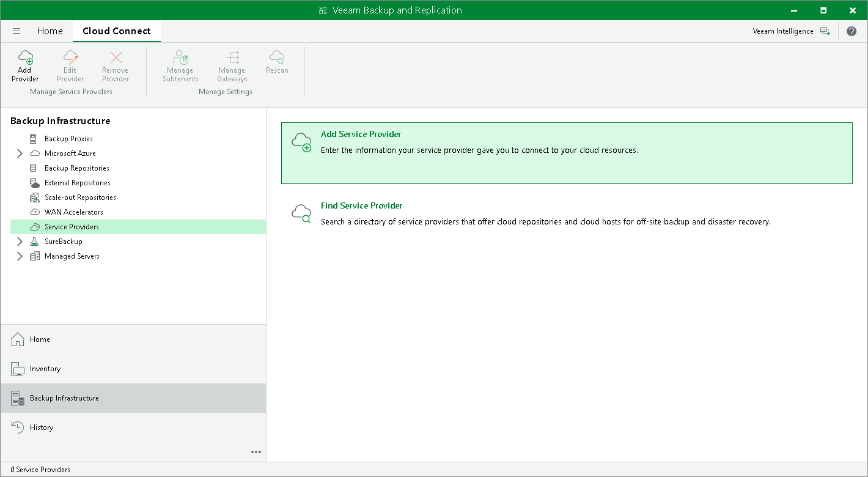Select Backup Repositories in the tree
This screenshot has height=477, width=868.
click(x=77, y=168)
